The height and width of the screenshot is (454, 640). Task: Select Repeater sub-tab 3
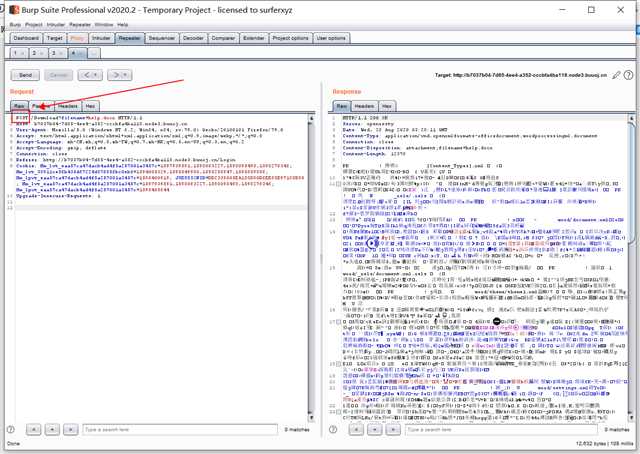tap(54, 53)
